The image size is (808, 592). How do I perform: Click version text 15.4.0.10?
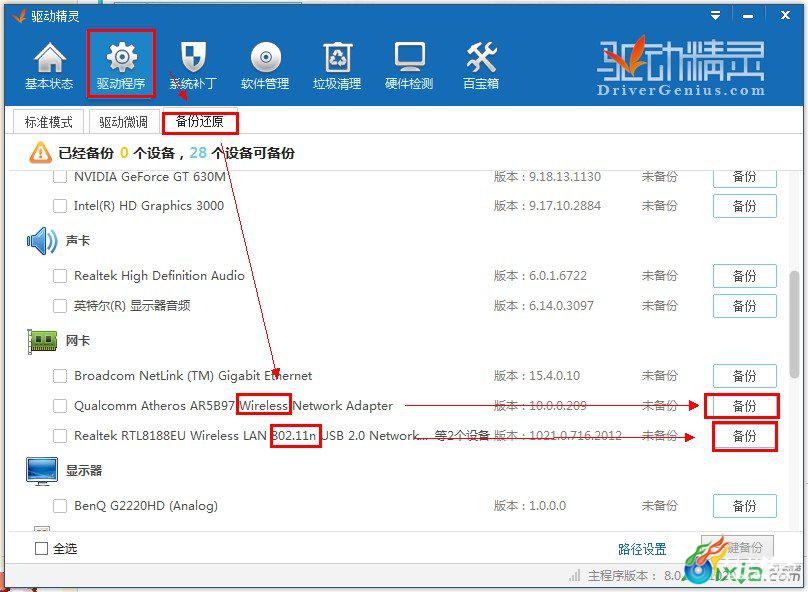click(554, 376)
